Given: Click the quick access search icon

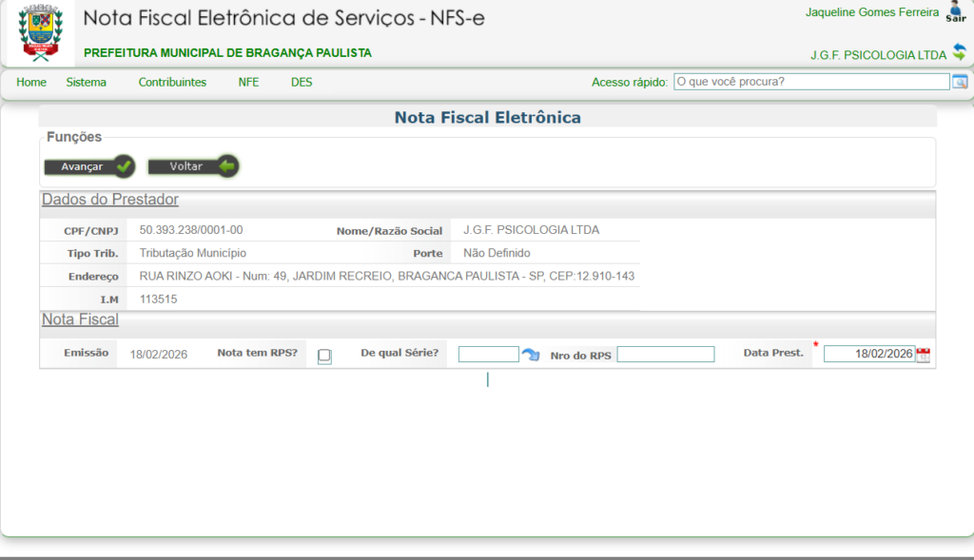Looking at the screenshot, I should pyautogui.click(x=960, y=82).
